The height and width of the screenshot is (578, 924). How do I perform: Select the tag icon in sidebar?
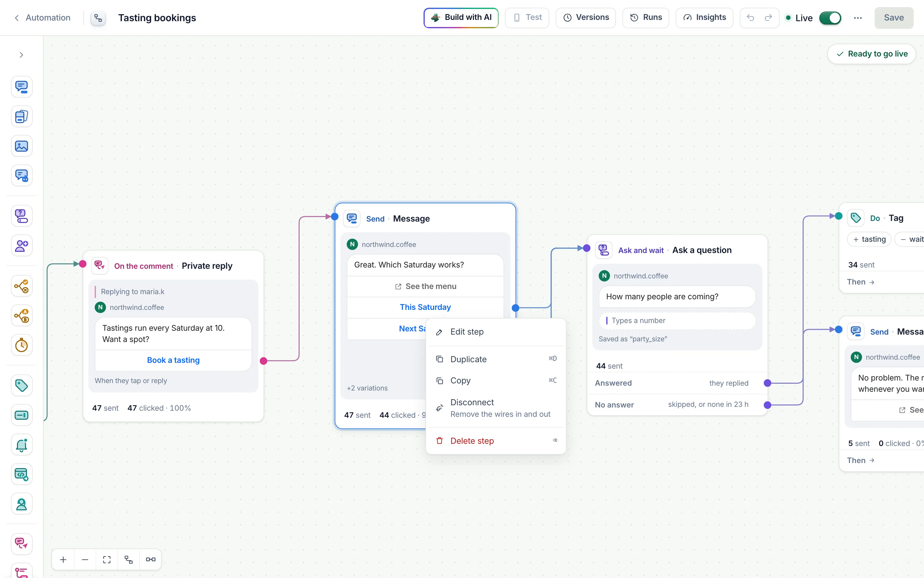click(x=22, y=385)
